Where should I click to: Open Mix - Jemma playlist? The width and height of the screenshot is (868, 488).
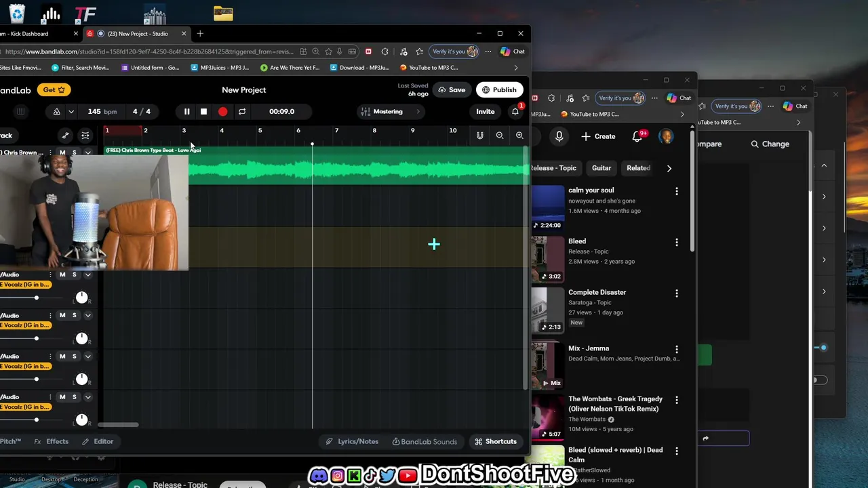tap(589, 348)
